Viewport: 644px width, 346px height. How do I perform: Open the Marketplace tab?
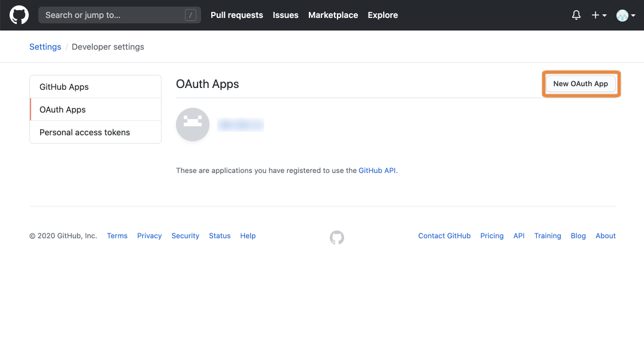click(333, 15)
